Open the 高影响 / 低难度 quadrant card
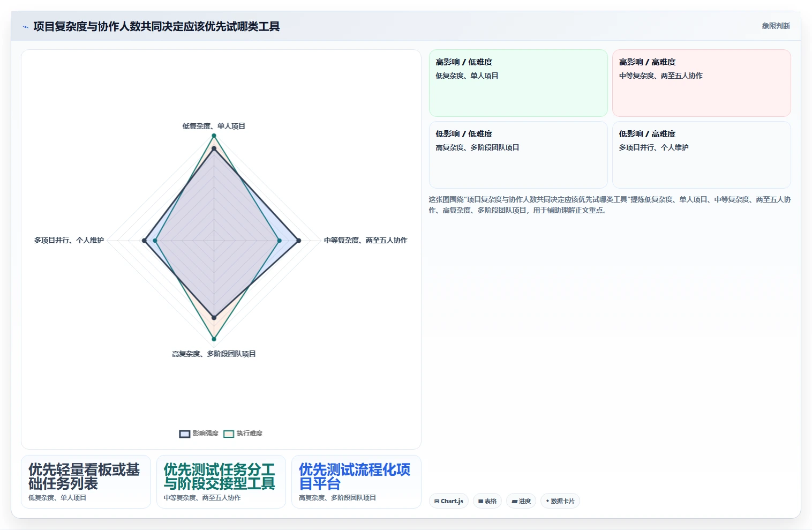Viewport: 812px width, 530px height. (x=518, y=83)
